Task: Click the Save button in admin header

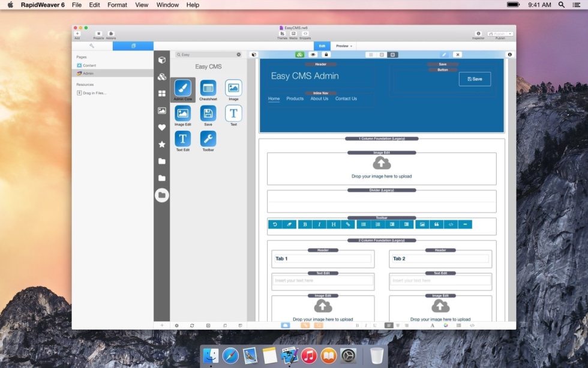Action: (475, 79)
